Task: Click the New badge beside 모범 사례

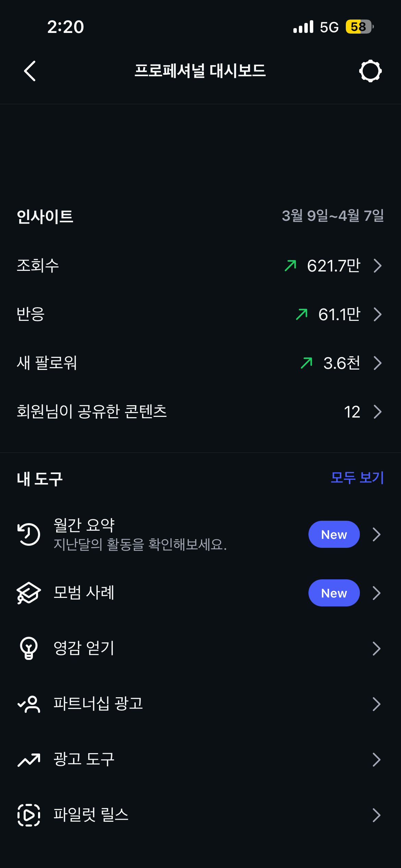Action: click(x=334, y=593)
